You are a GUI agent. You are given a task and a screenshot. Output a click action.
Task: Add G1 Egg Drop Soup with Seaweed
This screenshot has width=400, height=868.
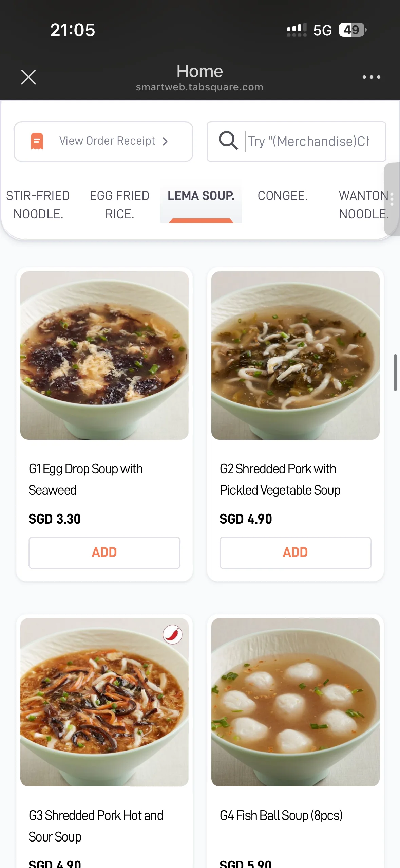pyautogui.click(x=104, y=553)
